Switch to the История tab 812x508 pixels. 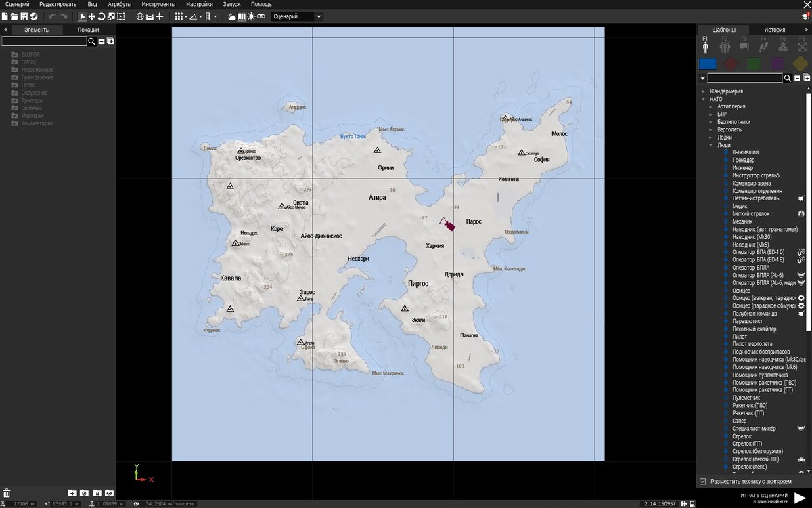tap(775, 30)
